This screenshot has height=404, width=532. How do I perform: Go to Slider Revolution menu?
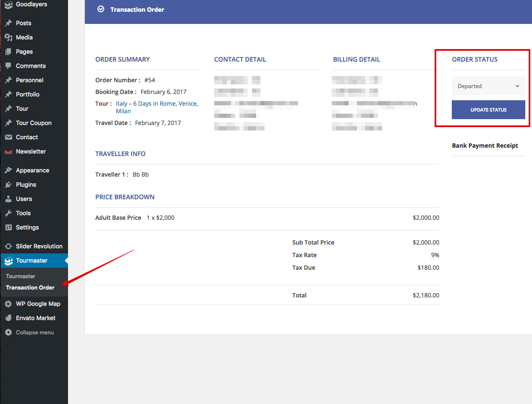pos(39,246)
